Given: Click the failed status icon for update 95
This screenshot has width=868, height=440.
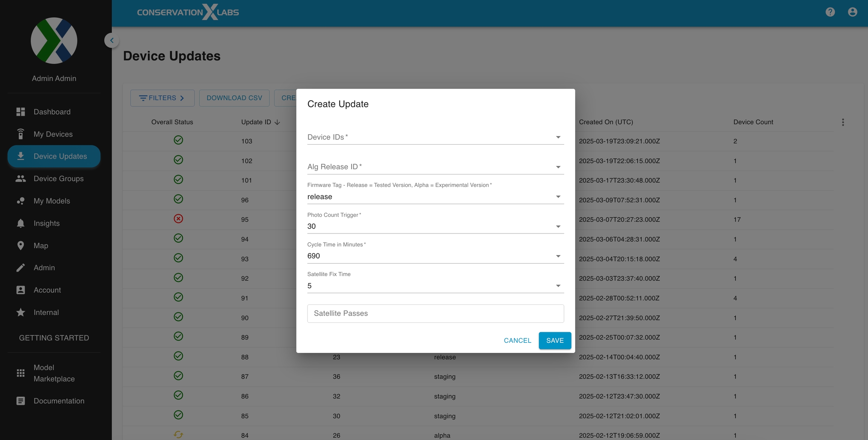Looking at the screenshot, I should point(178,219).
